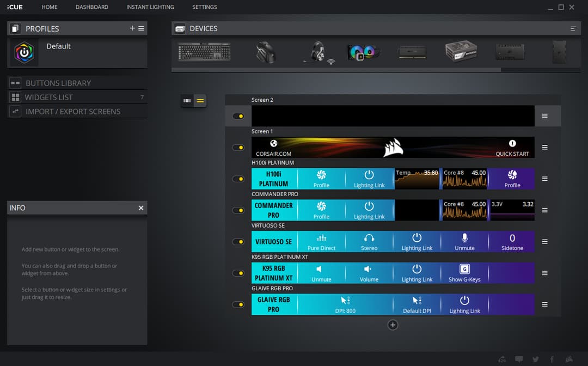Viewport: 588px width, 366px height.
Task: Expand the Devices panel options menu
Action: 573,28
